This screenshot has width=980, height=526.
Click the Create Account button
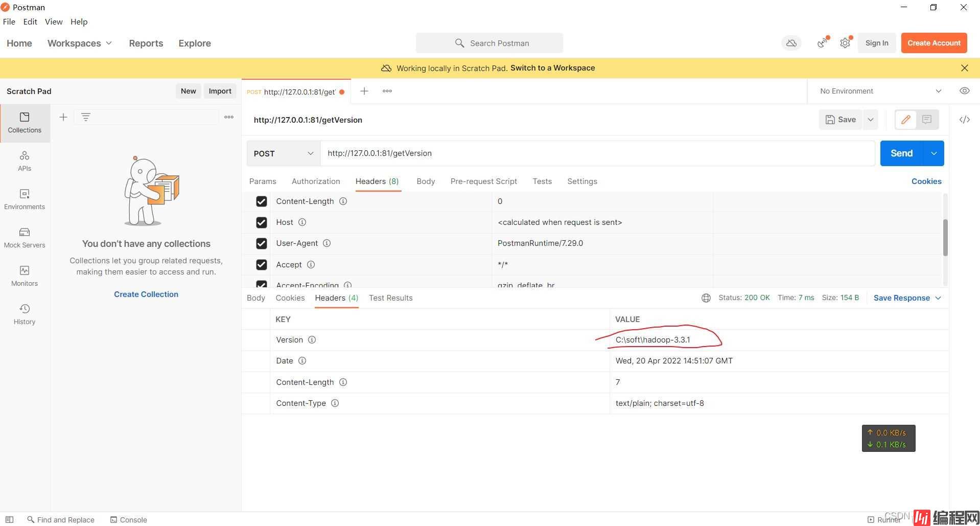934,43
